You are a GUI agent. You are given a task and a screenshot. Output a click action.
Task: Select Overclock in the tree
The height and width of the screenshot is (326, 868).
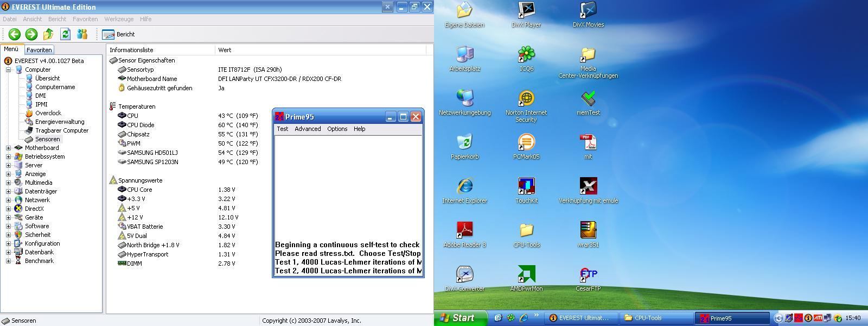tap(48, 113)
